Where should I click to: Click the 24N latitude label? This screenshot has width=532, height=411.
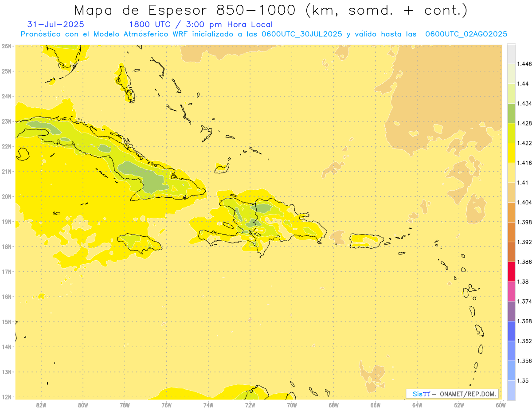click(7, 96)
